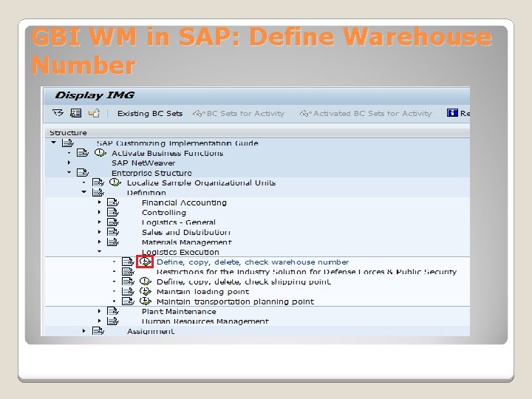The width and height of the screenshot is (532, 399).
Task: Execute Define shipping point activity icon
Action: [x=145, y=282]
